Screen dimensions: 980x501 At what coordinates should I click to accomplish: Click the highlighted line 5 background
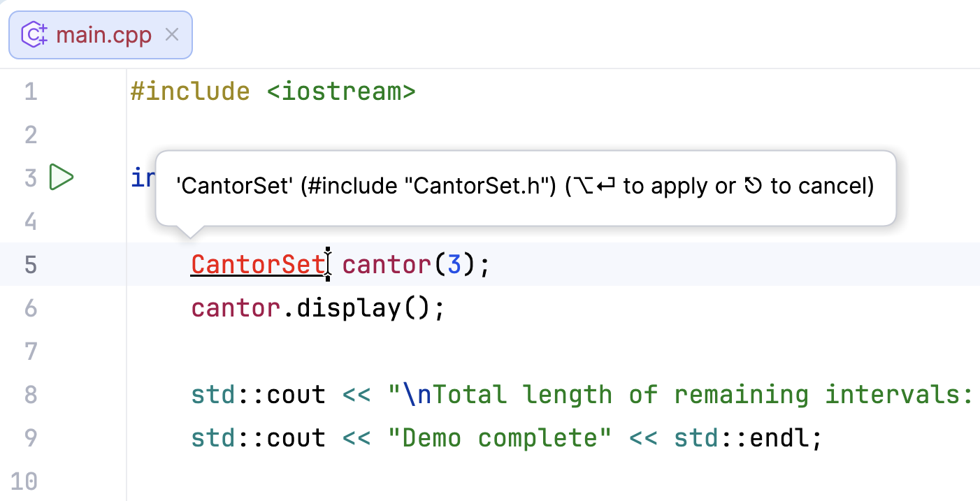point(699,264)
